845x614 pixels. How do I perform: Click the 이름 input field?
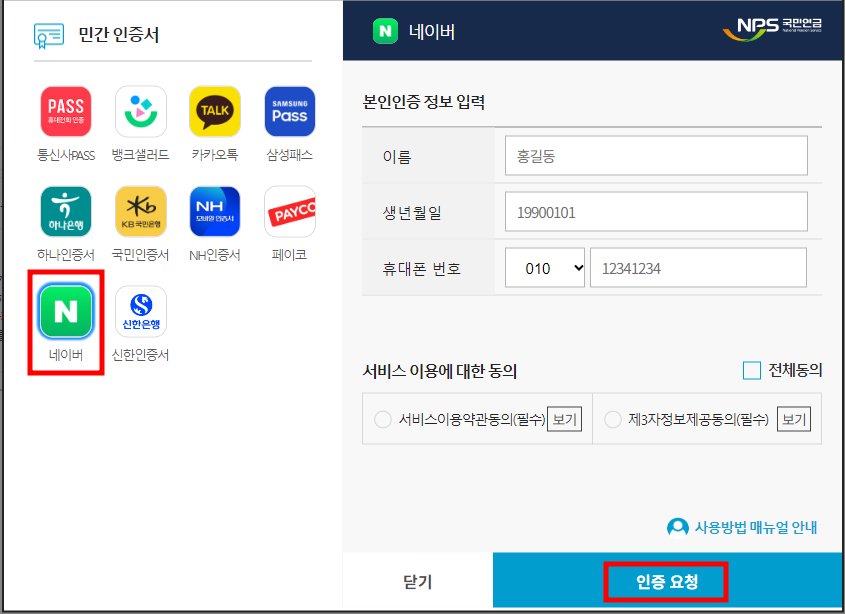(x=655, y=155)
